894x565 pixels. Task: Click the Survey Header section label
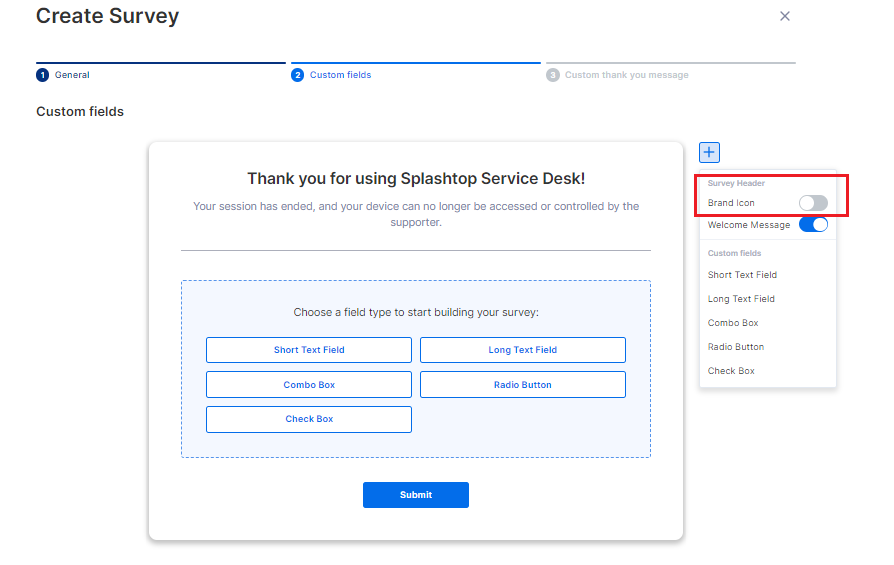point(736,183)
